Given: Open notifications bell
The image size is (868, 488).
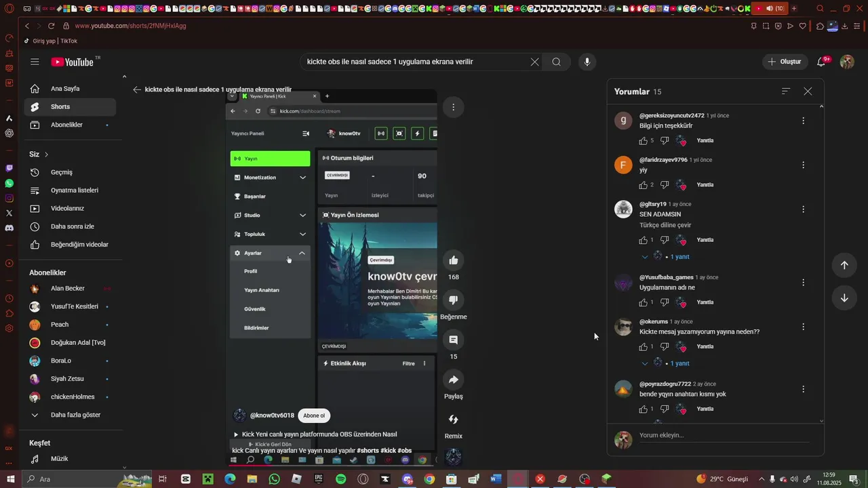Looking at the screenshot, I should coord(821,62).
